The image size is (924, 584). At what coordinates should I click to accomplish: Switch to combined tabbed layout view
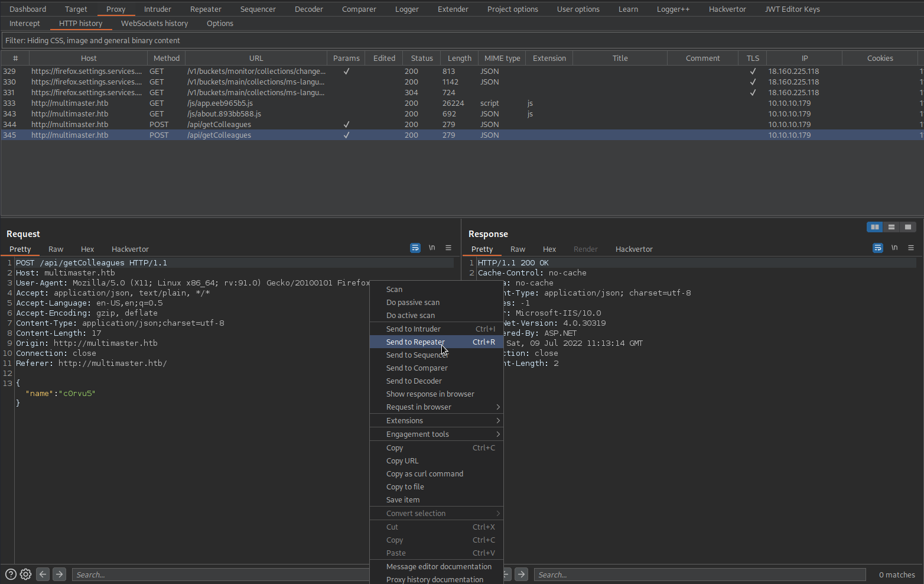908,227
